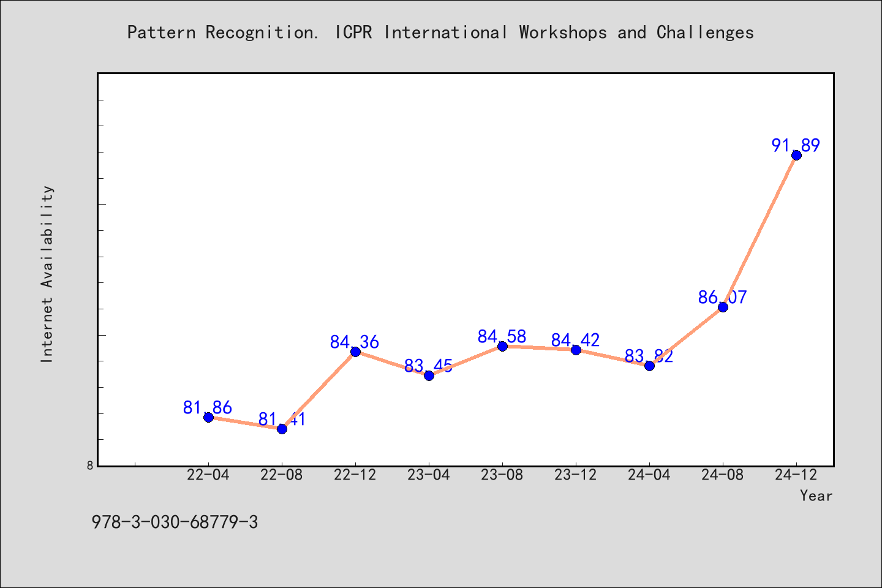
Task: Click the 22-04 x-axis tick label
Action: [x=208, y=475]
